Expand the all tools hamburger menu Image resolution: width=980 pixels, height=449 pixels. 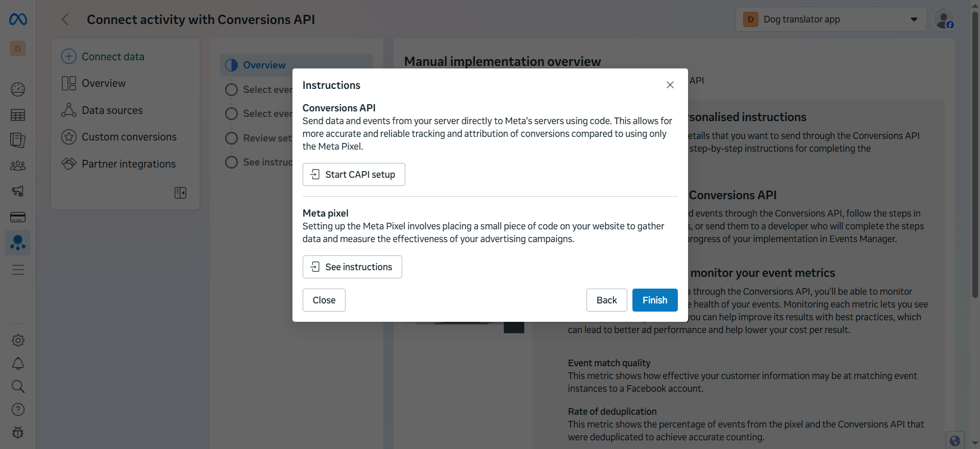18,270
